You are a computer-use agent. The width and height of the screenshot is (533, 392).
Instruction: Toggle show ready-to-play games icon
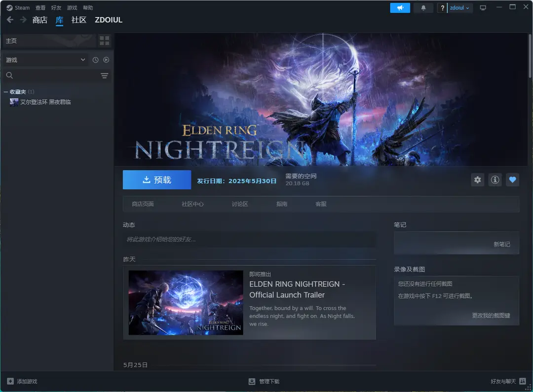[106, 60]
